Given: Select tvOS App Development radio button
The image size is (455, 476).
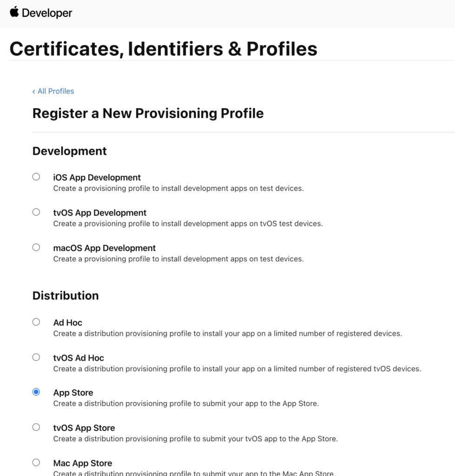Looking at the screenshot, I should point(36,212).
